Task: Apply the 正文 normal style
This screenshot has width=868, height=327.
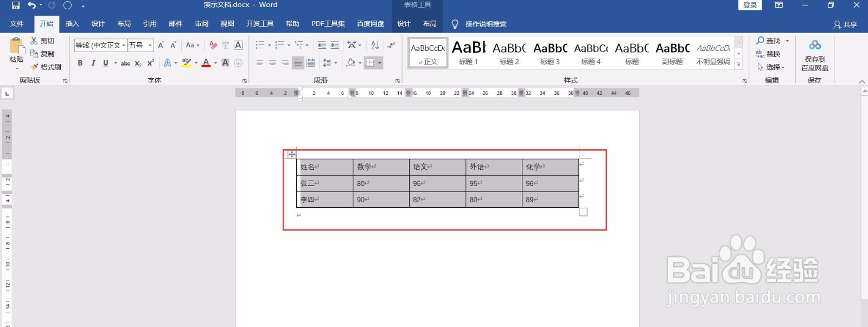Action: click(428, 53)
